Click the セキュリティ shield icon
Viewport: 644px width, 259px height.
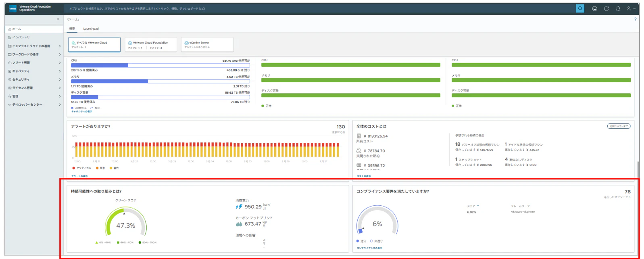pos(10,79)
